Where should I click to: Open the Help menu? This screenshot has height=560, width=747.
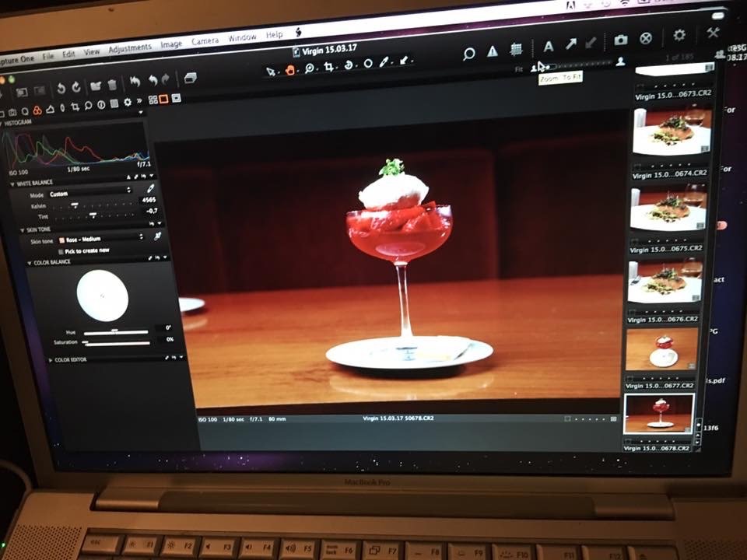(x=274, y=35)
